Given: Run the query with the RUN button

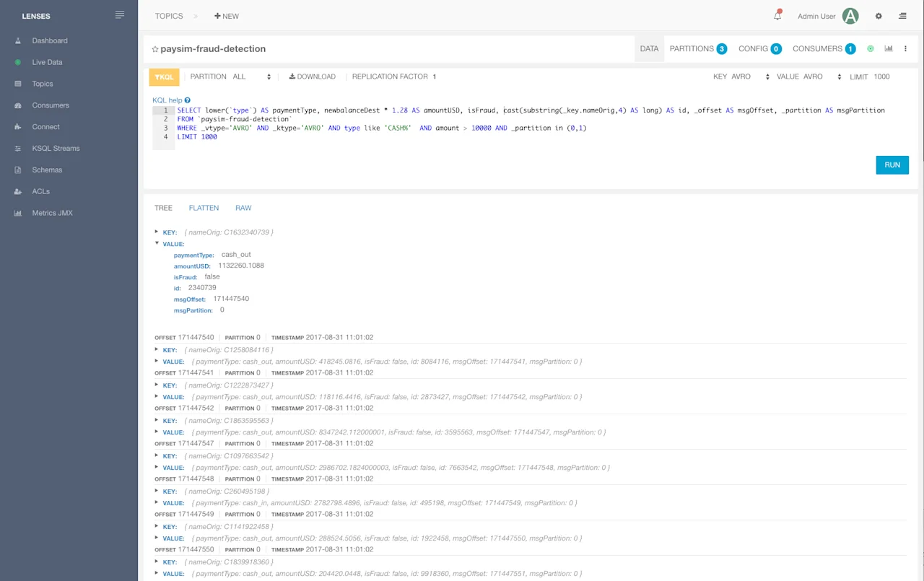Looking at the screenshot, I should 892,165.
